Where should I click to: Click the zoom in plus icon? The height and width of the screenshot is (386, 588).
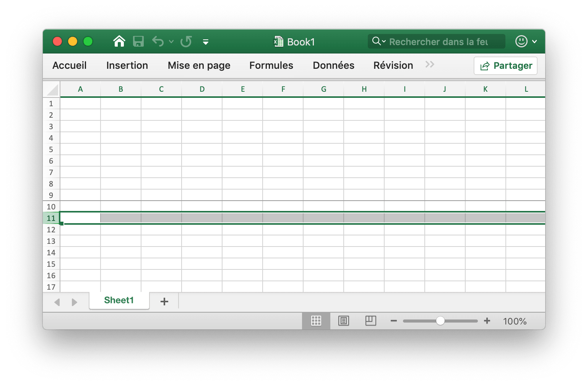click(487, 321)
